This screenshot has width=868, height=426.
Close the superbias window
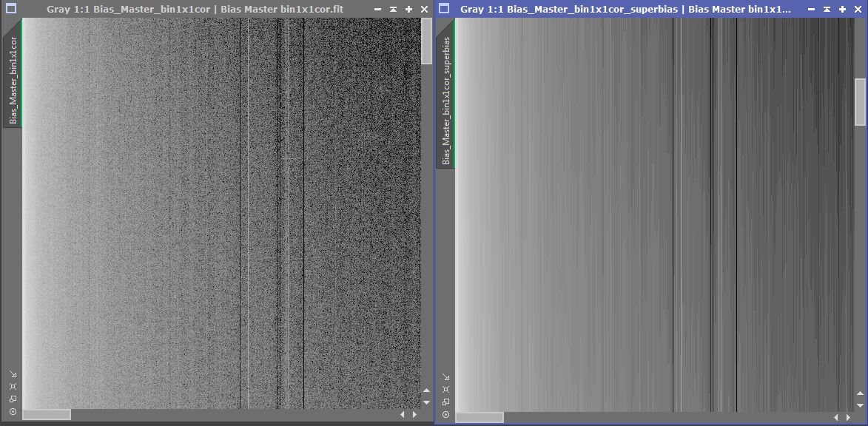pyautogui.click(x=858, y=10)
